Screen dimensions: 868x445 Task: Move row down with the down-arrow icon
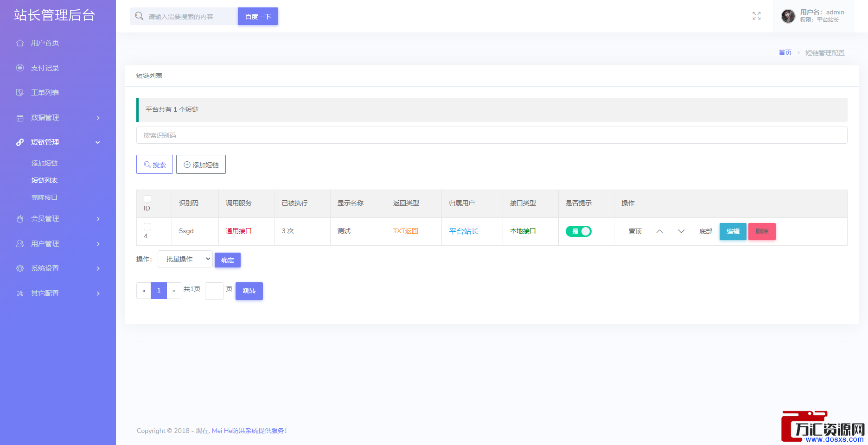point(681,231)
